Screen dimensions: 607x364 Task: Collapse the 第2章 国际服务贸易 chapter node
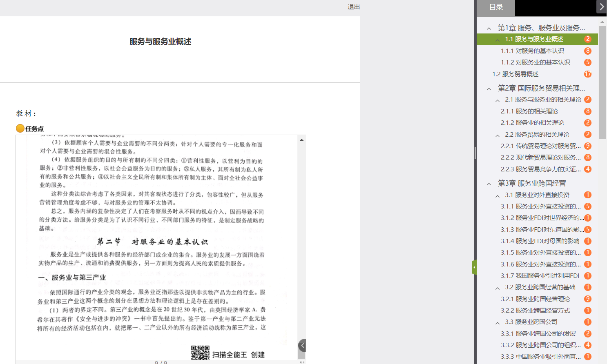coord(489,89)
